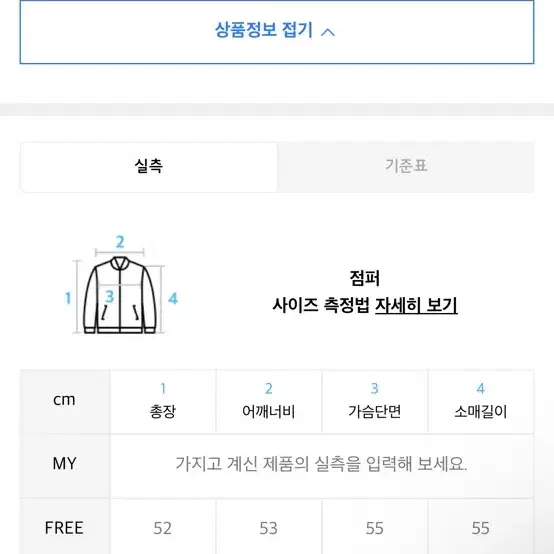Screen dimensions: 554x554
Task: Click the FREE 어깨너비 value 53
Action: [269, 528]
